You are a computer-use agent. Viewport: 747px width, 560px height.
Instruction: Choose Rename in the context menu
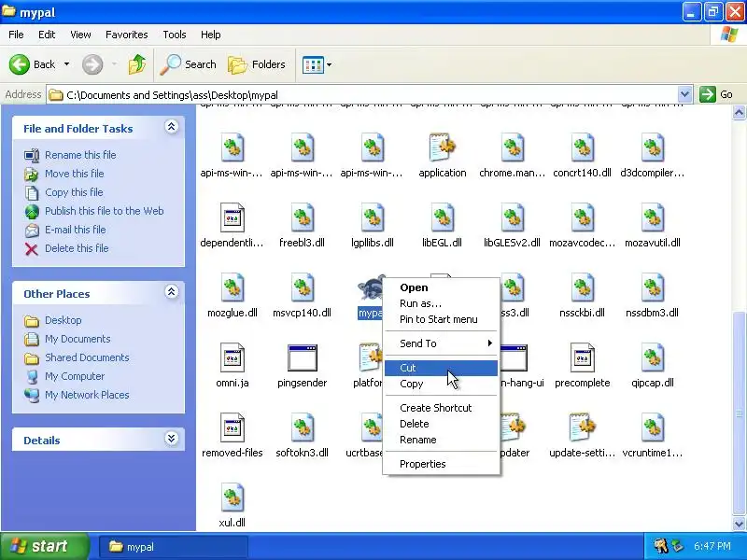point(441,440)
